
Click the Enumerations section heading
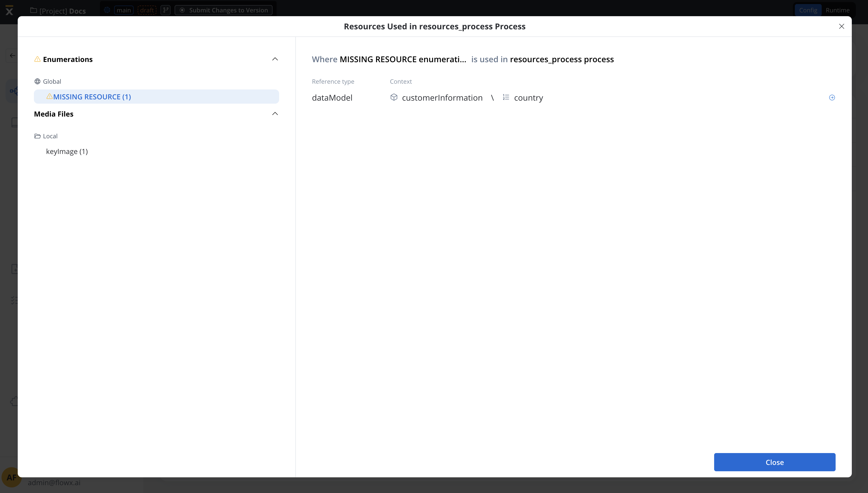point(68,59)
